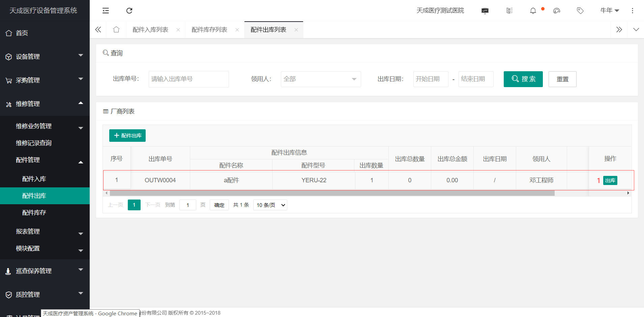Click the scrollbar left arrow
This screenshot has width=644, height=317.
click(x=107, y=193)
